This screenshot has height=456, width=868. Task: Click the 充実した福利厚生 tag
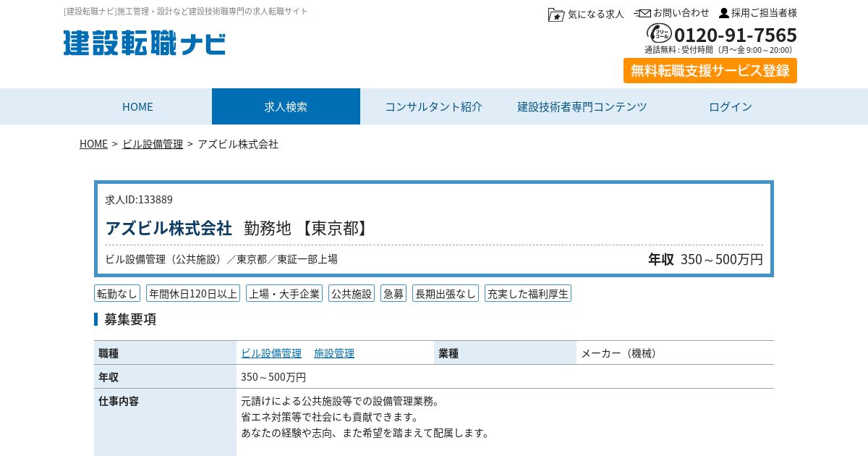click(x=528, y=293)
